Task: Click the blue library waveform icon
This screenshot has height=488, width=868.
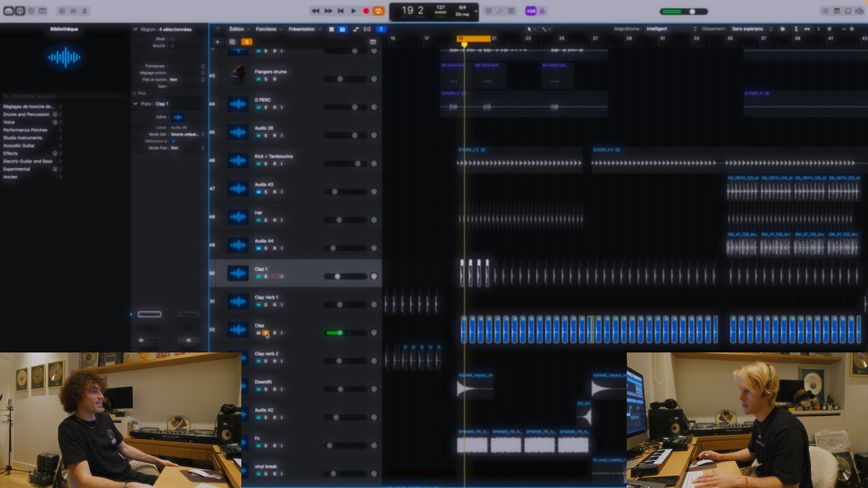Action: click(64, 58)
